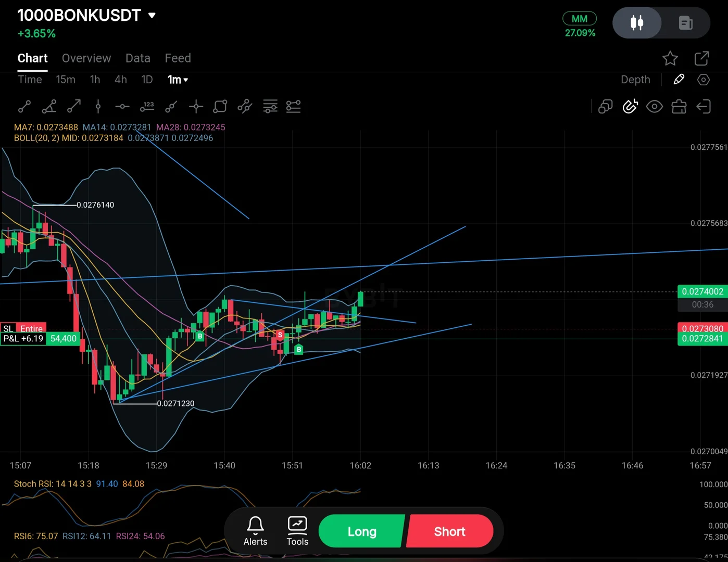Screen dimensions: 728x562
Task: Click the red Short button
Action: (x=450, y=531)
